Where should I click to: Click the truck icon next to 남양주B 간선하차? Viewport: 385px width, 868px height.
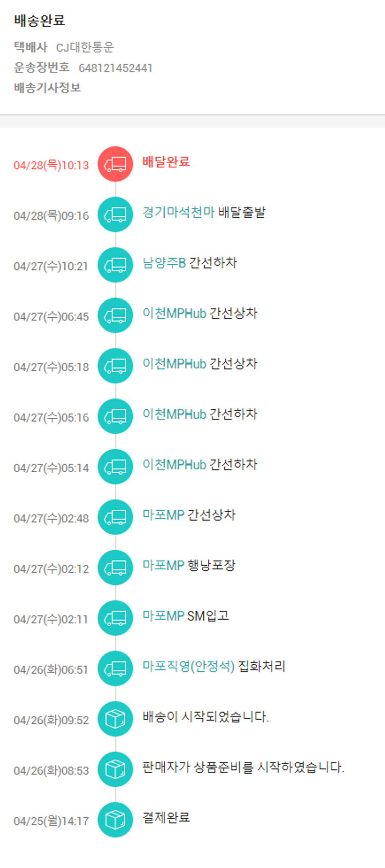pos(115,265)
